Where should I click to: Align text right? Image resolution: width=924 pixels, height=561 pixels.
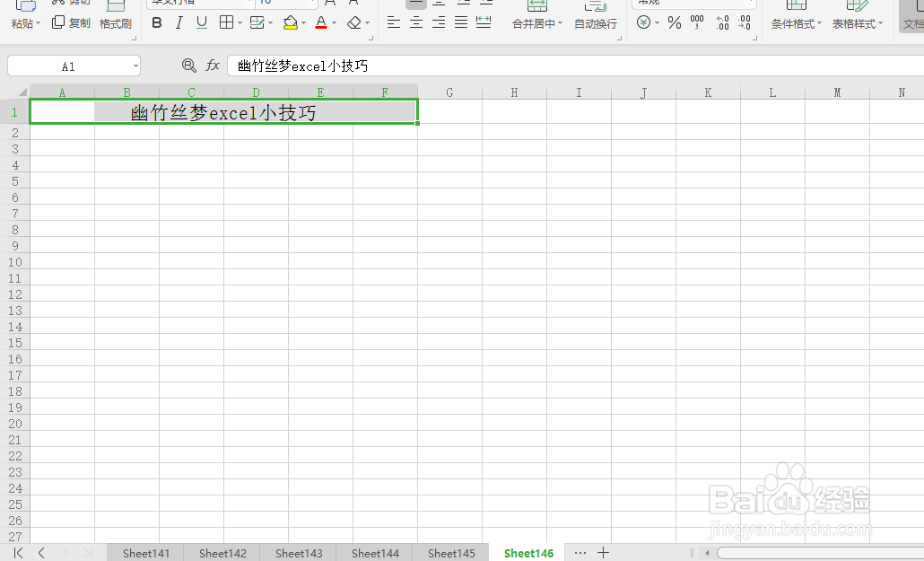[x=439, y=23]
